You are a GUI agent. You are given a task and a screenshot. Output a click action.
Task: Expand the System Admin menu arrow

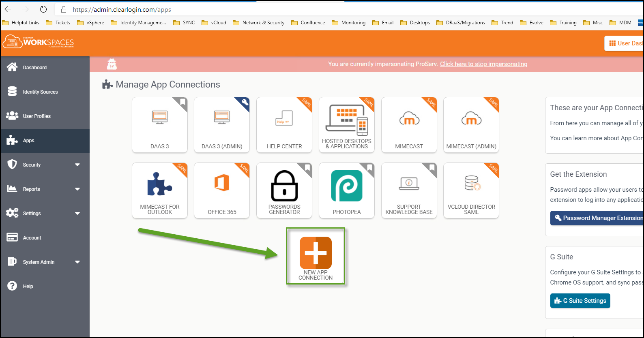pos(77,262)
